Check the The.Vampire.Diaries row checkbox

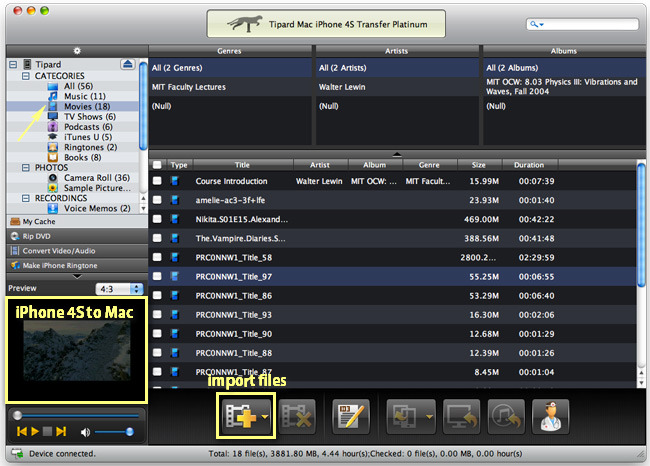pyautogui.click(x=157, y=238)
